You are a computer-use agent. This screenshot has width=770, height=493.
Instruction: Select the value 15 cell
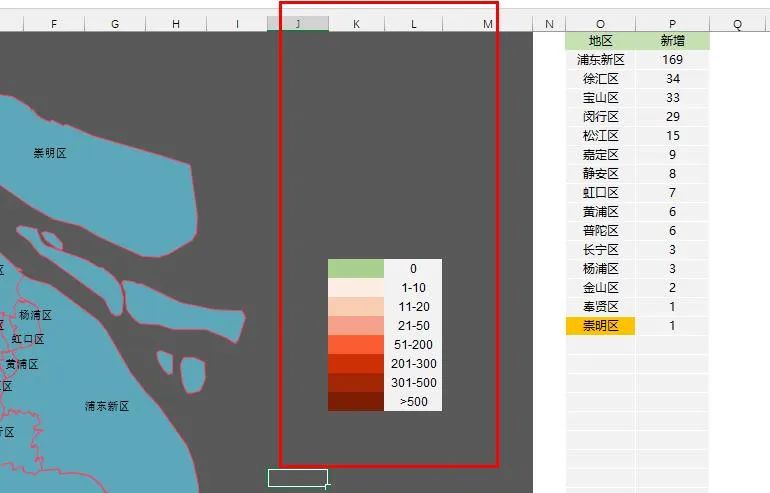click(672, 136)
